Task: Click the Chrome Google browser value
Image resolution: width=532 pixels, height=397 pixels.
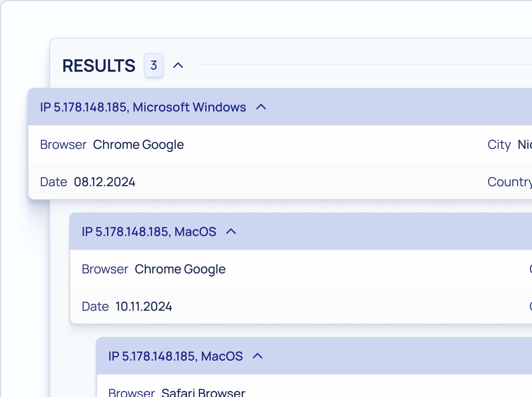Action: tap(139, 144)
